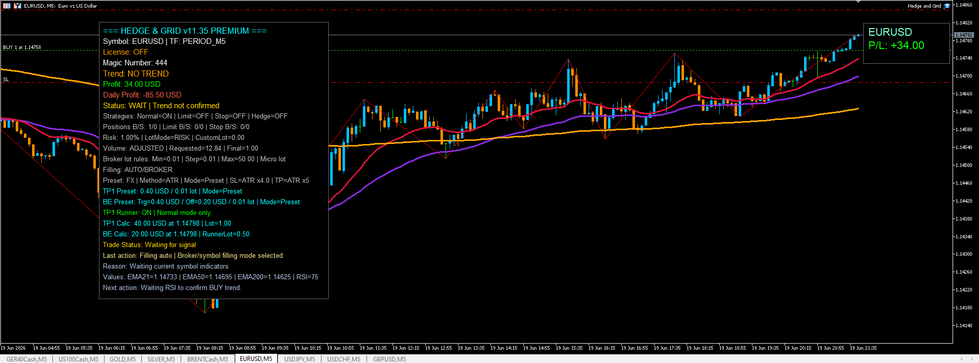Image resolution: width=979 pixels, height=363 pixels.
Task: Click the EURUSD heading in the P/L box
Action: pos(890,32)
